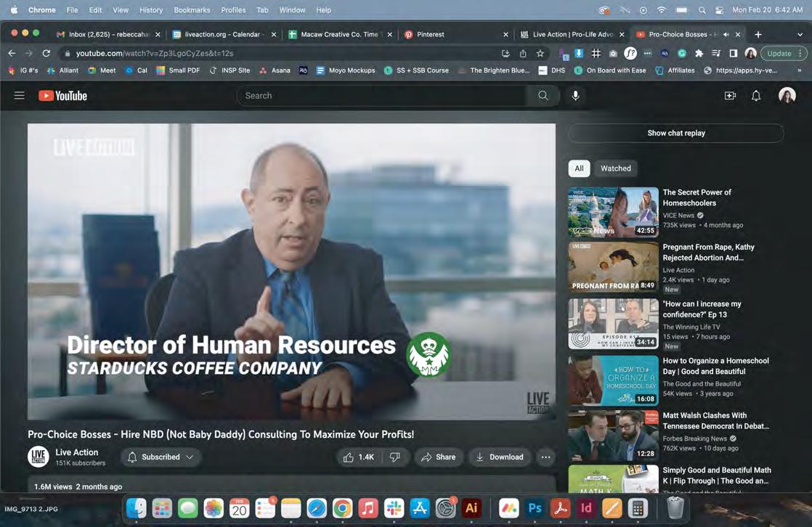Open the Small PDF bookmark
Viewport: 812px width, 527px height.
[x=178, y=70]
